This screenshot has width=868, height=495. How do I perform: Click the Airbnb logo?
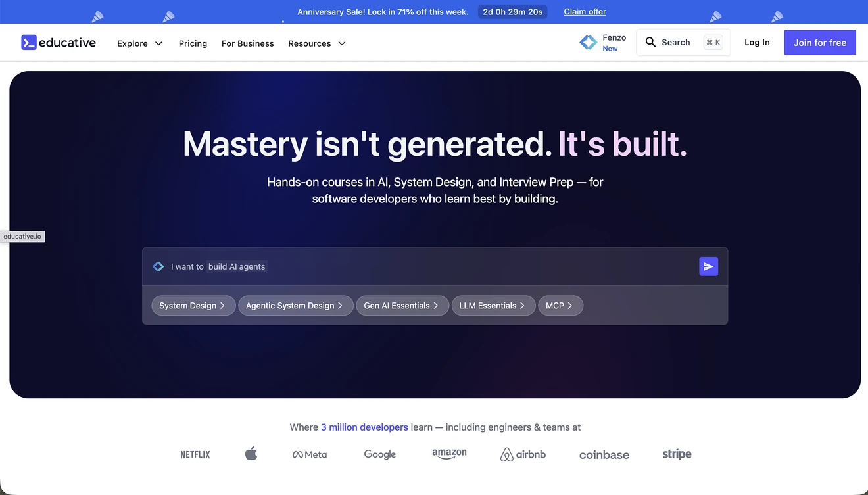523,454
